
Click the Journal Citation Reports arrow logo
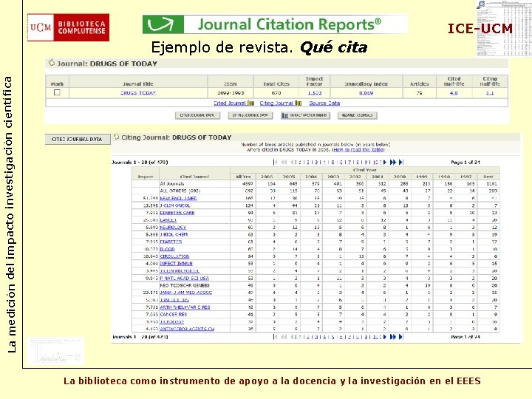tap(163, 24)
